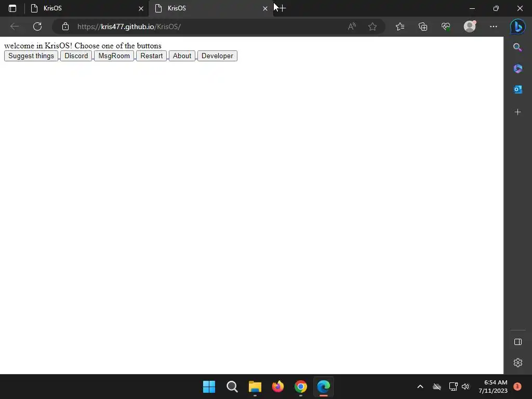Open sidebar settings gear
Screen dimensions: 532x399
[x=518, y=363]
